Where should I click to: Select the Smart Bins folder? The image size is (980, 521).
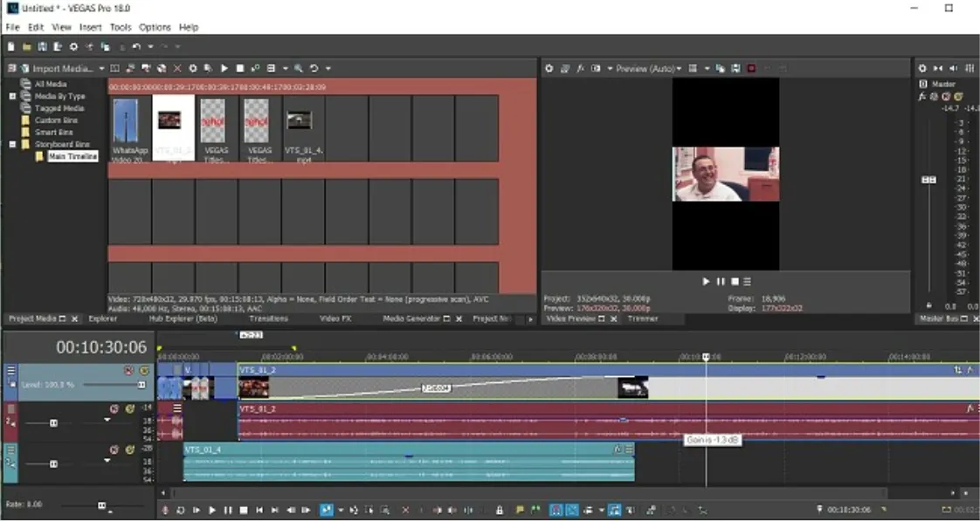(x=54, y=133)
